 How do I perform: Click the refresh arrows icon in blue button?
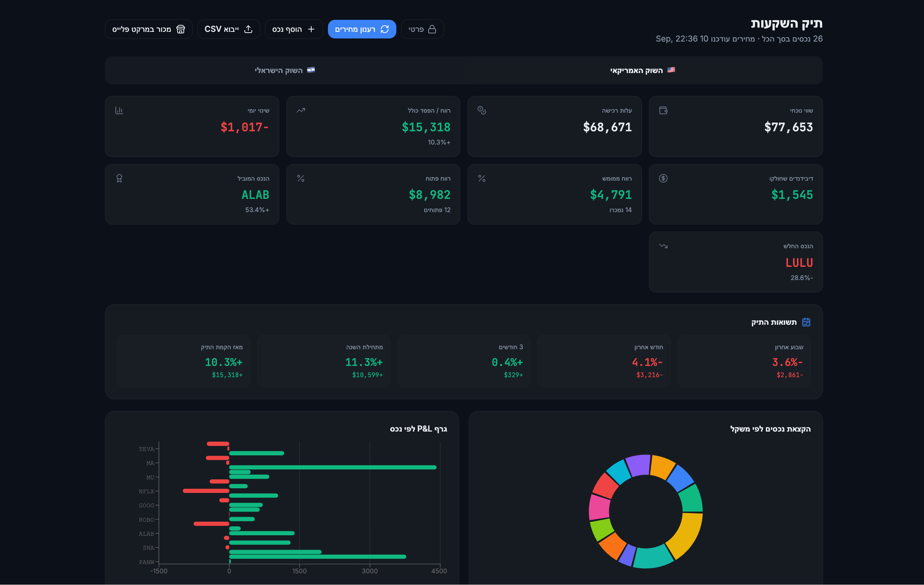(x=385, y=29)
